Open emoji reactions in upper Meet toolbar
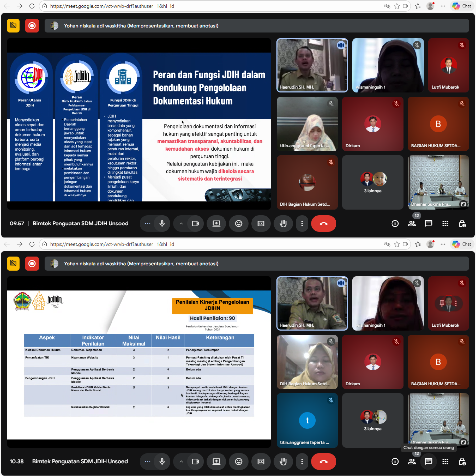The image size is (476, 476). pos(238,224)
